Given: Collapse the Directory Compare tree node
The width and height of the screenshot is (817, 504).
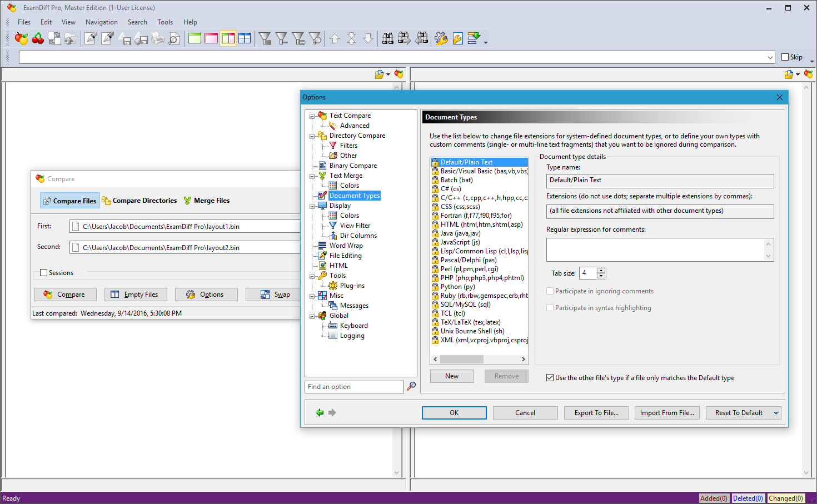Looking at the screenshot, I should [312, 136].
